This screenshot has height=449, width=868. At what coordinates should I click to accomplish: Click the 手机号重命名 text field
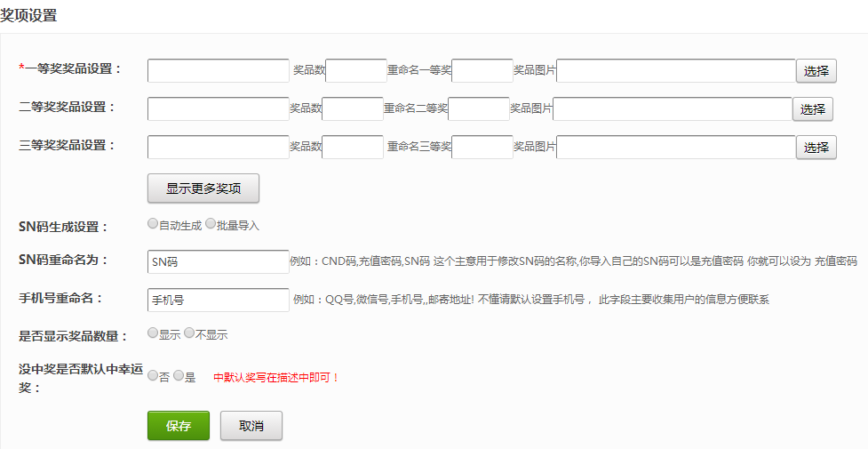pyautogui.click(x=219, y=300)
